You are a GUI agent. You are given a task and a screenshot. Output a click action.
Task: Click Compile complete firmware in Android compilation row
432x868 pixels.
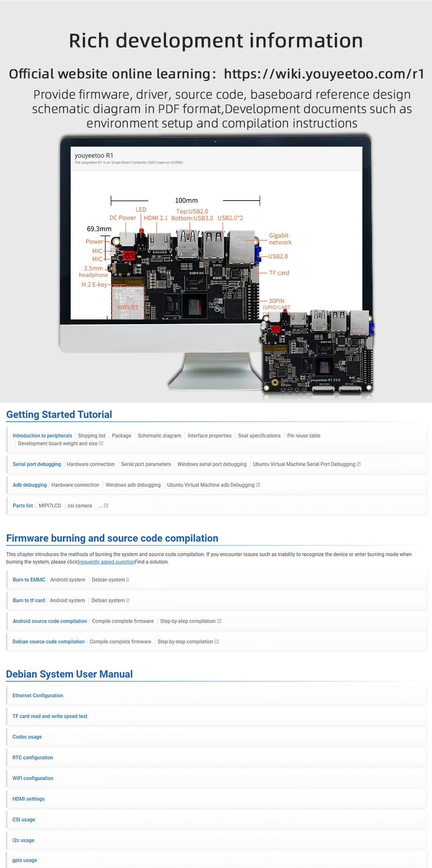[x=123, y=621]
